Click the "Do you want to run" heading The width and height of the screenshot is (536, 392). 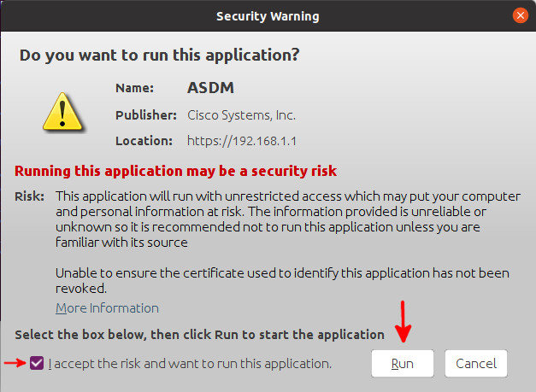pyautogui.click(x=159, y=55)
